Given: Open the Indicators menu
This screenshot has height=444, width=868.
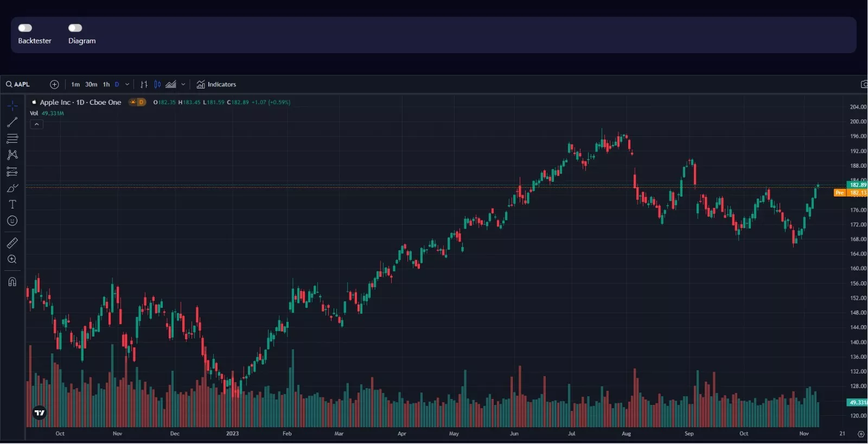Looking at the screenshot, I should pyautogui.click(x=216, y=84).
